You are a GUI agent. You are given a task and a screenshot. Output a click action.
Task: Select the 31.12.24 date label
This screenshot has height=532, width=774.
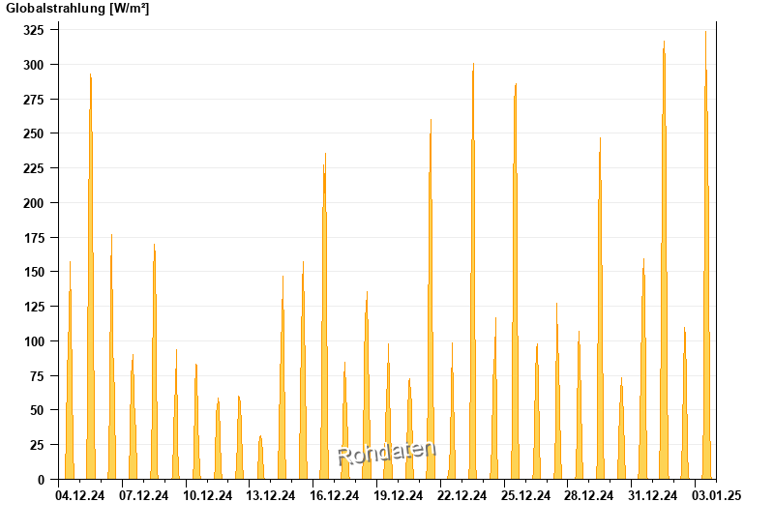[x=653, y=496]
